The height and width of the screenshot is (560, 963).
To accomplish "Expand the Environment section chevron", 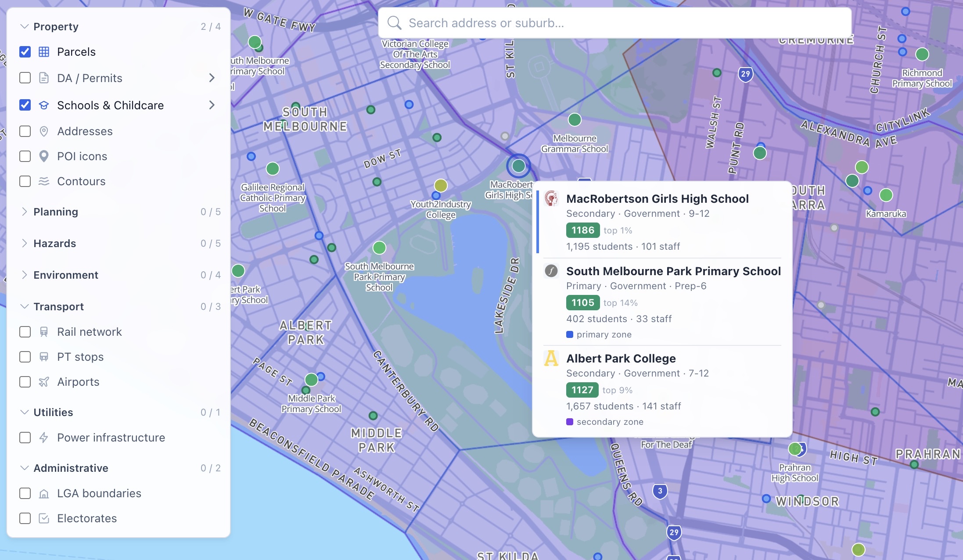I will point(25,275).
